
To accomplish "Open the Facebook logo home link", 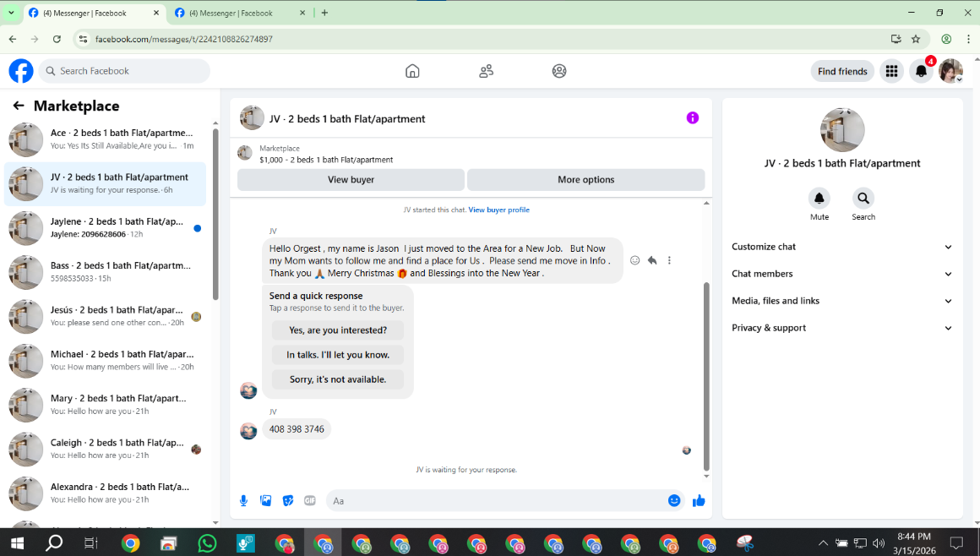I will [x=20, y=71].
